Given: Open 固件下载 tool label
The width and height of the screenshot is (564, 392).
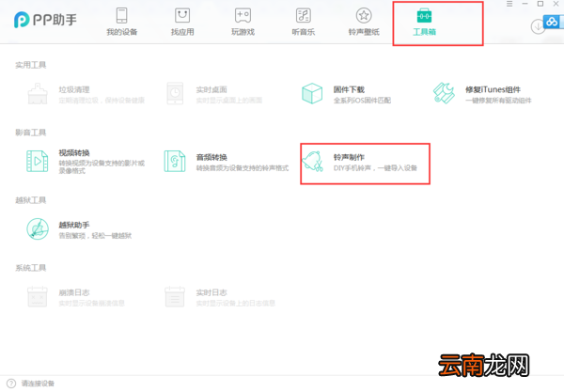Looking at the screenshot, I should [x=349, y=89].
